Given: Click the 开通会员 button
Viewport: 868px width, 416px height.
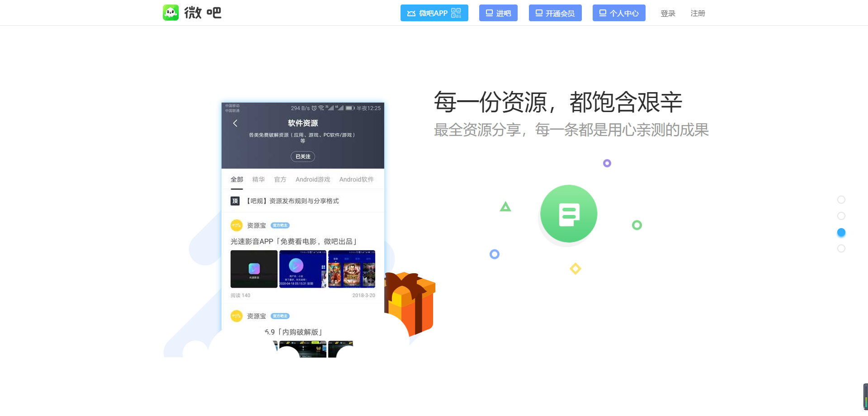Looking at the screenshot, I should [x=555, y=13].
